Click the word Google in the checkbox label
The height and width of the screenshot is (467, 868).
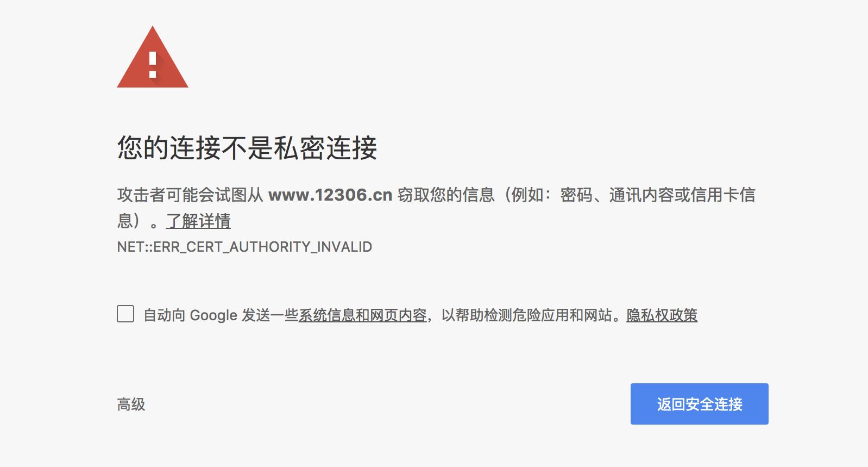coord(213,315)
